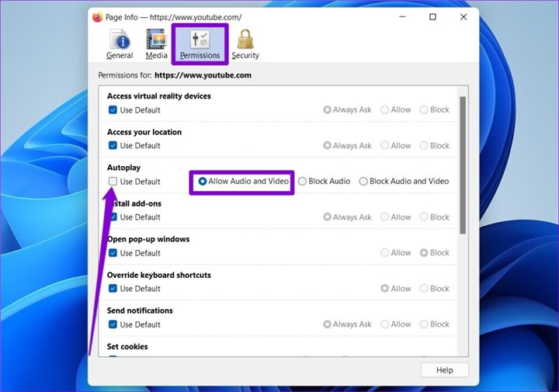The width and height of the screenshot is (559, 392).
Task: Uncheck Use Default for Send notifications
Action: [113, 324]
